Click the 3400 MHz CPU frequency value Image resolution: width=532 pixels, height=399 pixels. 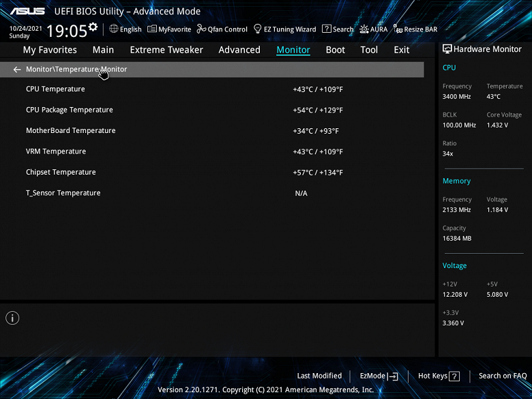(x=456, y=97)
